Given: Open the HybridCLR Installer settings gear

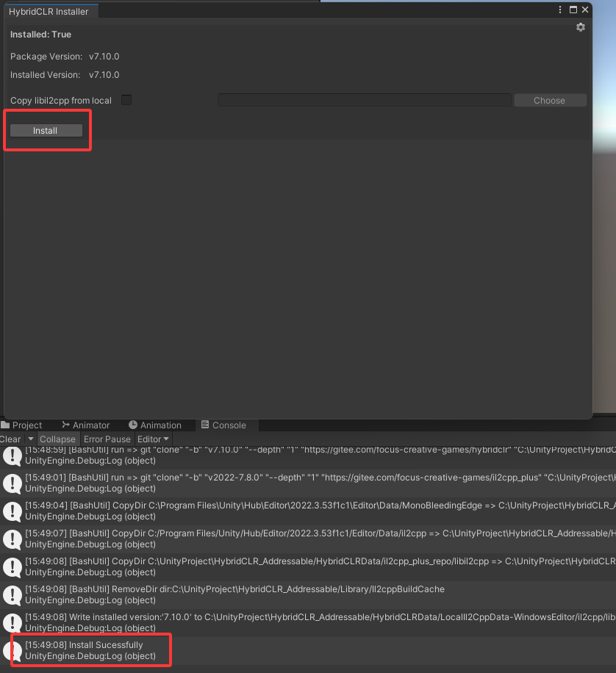Looking at the screenshot, I should (581, 26).
